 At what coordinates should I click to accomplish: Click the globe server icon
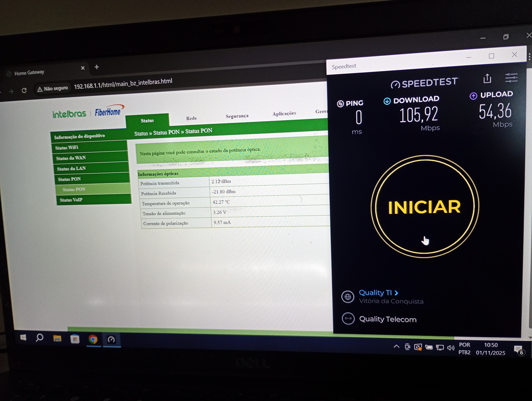(x=347, y=297)
